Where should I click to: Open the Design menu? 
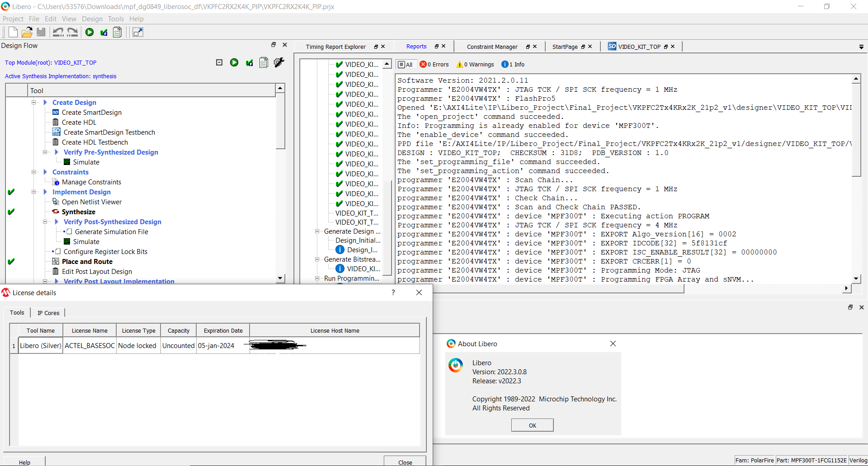(92, 19)
